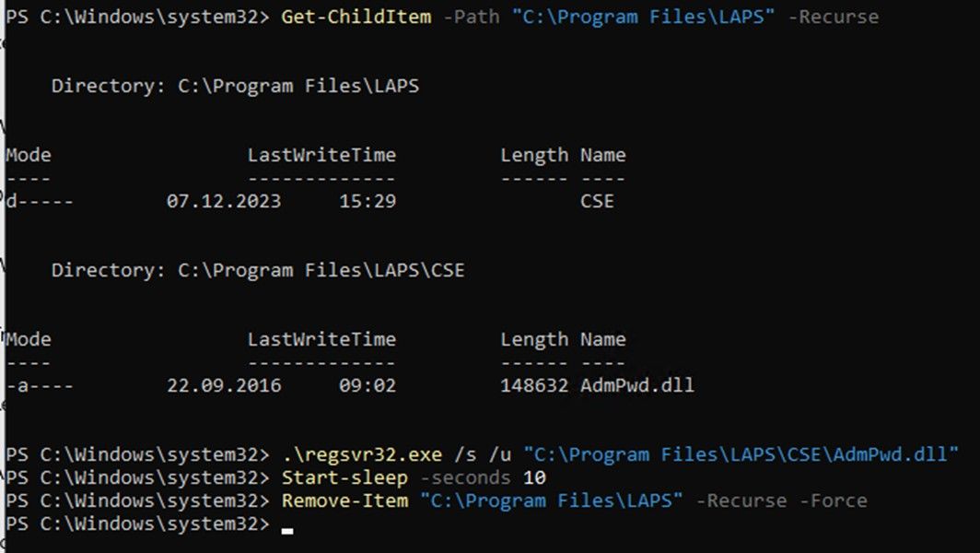Click the 22.09.2016 date value

click(x=224, y=385)
